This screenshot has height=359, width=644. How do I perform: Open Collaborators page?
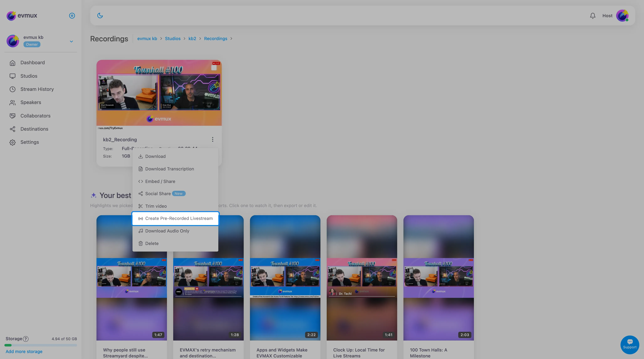(x=36, y=116)
